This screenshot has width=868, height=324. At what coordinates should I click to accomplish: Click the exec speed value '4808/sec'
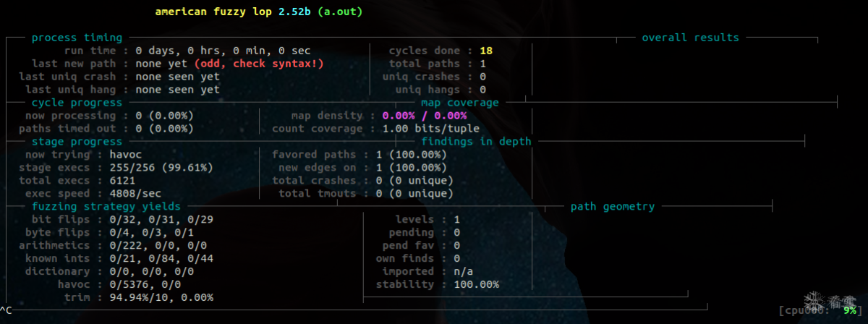135,194
